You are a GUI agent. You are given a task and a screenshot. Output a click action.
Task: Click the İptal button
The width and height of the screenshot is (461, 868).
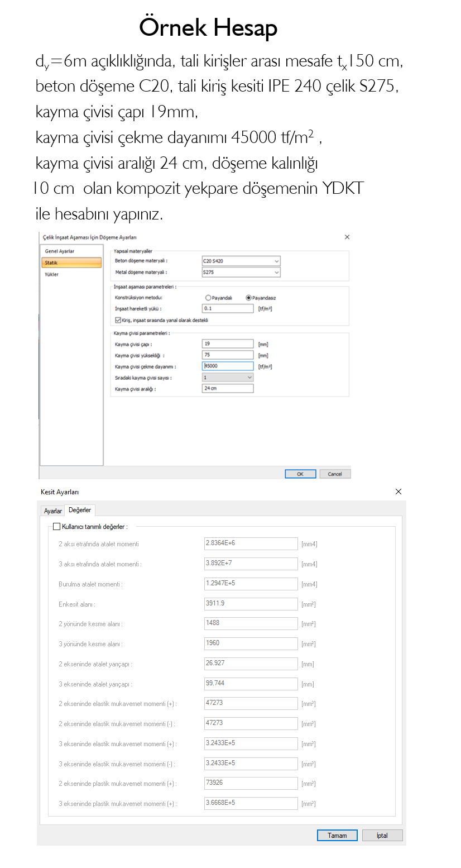click(382, 836)
